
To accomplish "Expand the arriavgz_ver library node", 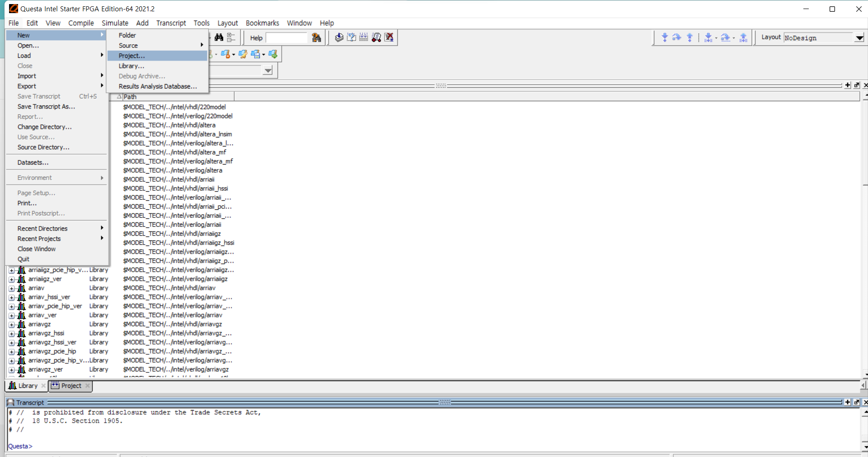I will [12, 370].
